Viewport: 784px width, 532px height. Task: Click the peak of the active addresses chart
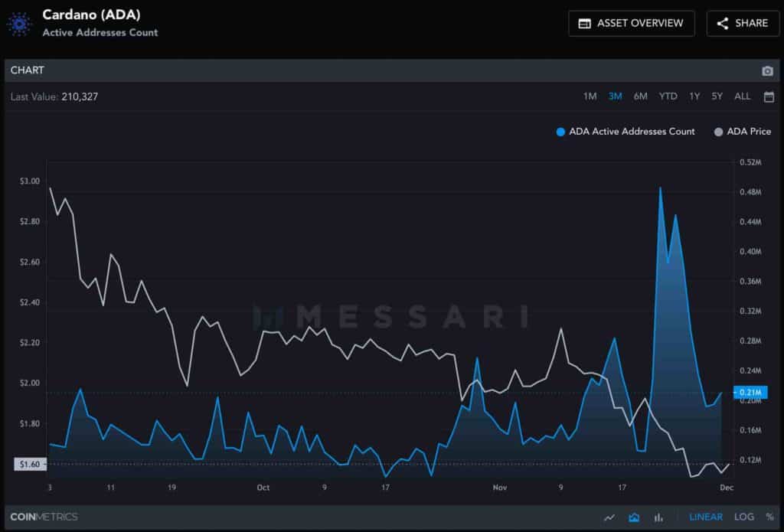point(660,188)
